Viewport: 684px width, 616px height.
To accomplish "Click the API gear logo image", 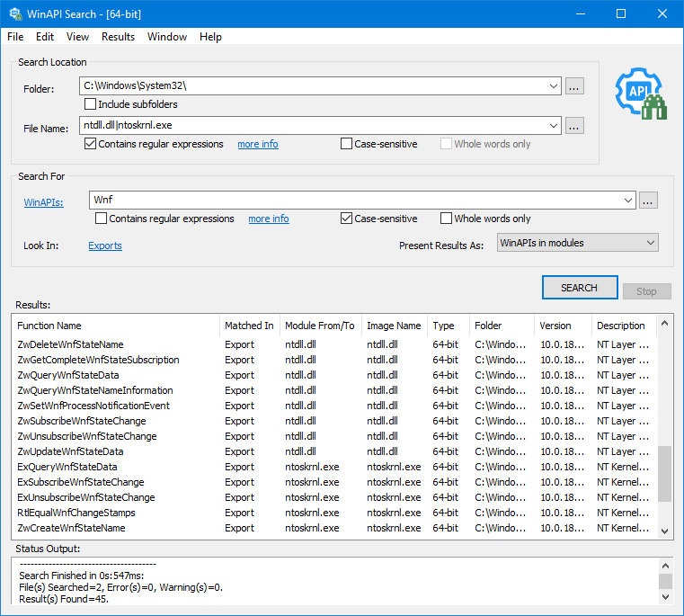I will (x=639, y=93).
